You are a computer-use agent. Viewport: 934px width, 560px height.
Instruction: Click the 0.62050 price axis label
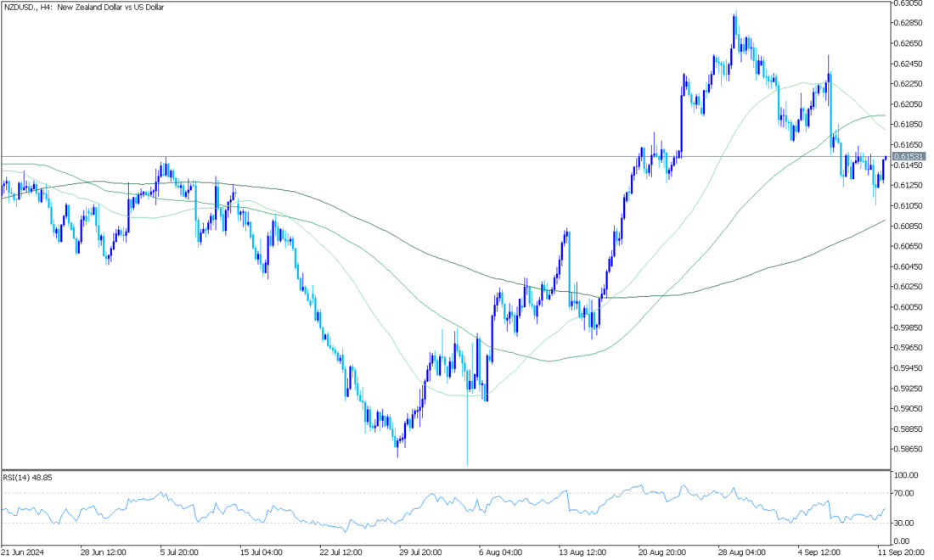pyautogui.click(x=909, y=104)
